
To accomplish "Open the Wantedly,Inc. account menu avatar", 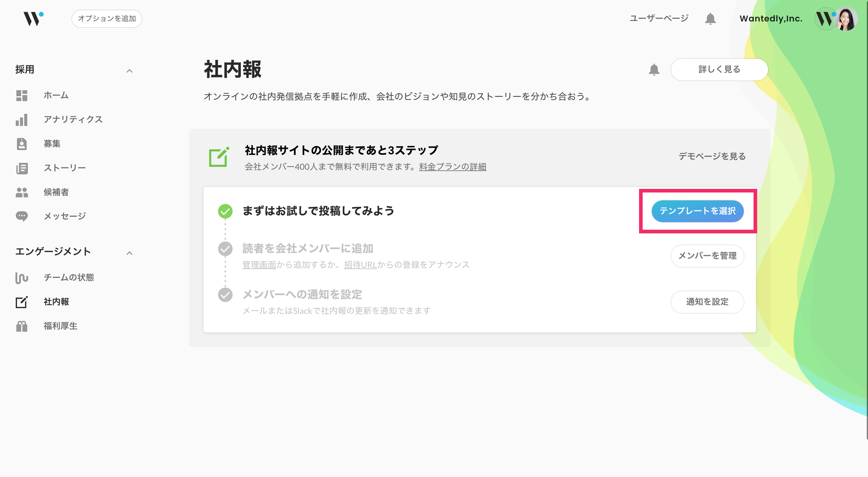I will click(836, 19).
